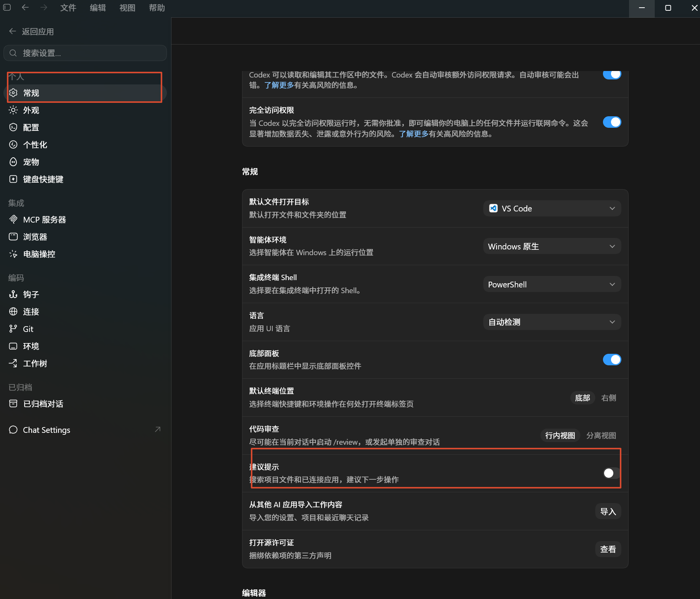Open 了解更多 link in the top Codex description
The width and height of the screenshot is (700, 599).
pos(279,85)
